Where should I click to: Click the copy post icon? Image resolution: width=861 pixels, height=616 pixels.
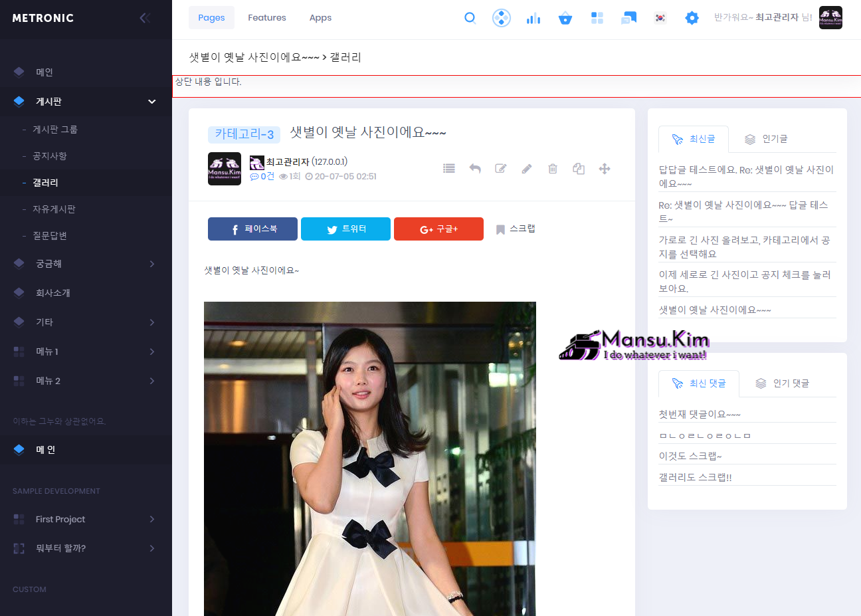(x=579, y=169)
